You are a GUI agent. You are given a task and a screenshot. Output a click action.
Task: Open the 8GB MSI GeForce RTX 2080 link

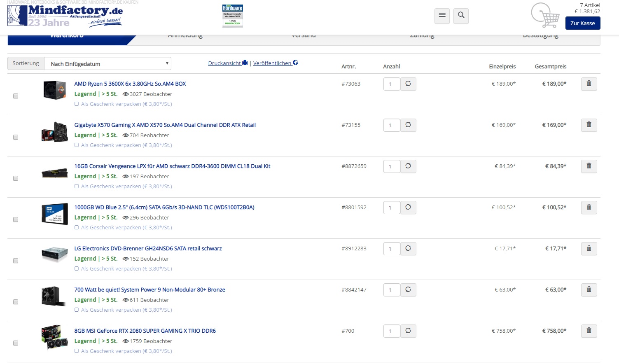pos(145,331)
